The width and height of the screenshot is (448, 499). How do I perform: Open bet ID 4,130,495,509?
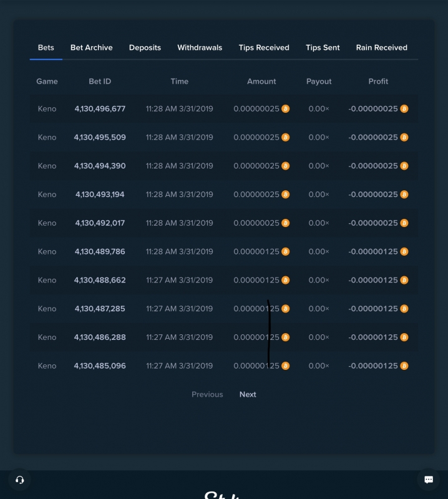[x=100, y=137]
